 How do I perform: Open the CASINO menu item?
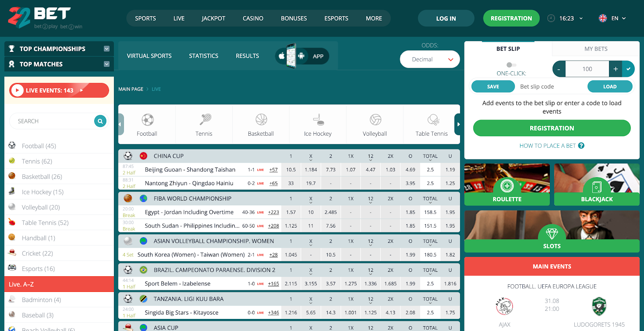pos(253,18)
